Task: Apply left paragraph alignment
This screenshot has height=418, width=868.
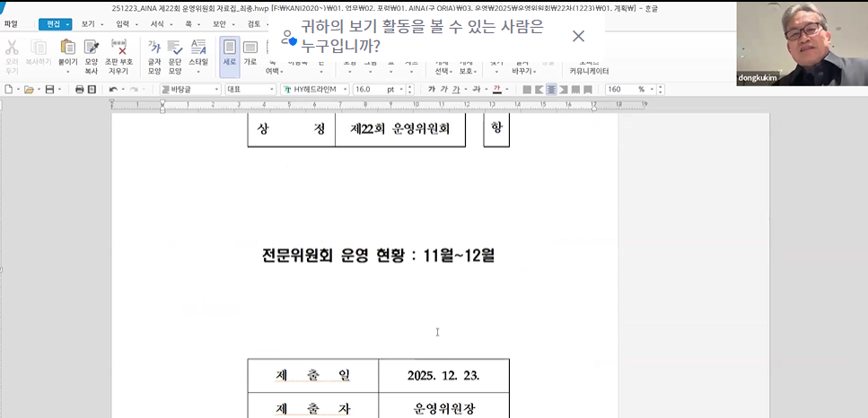Action: tap(539, 89)
